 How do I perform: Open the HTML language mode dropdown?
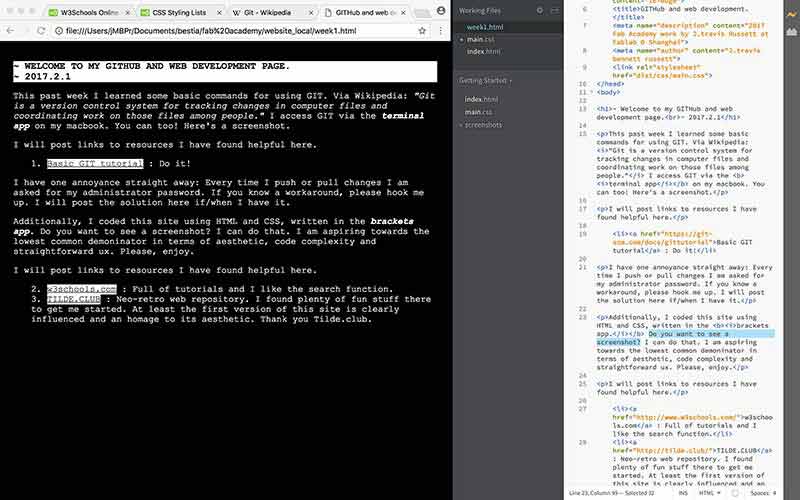pos(709,493)
